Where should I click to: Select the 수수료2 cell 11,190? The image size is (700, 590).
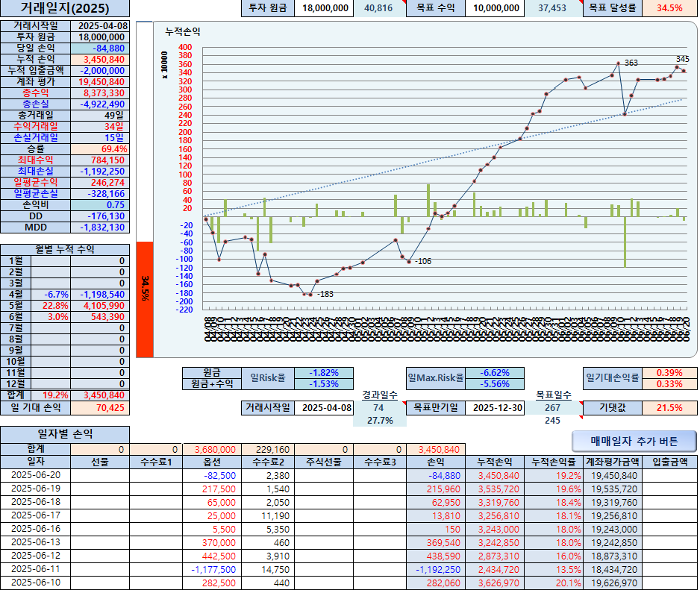coord(268,516)
